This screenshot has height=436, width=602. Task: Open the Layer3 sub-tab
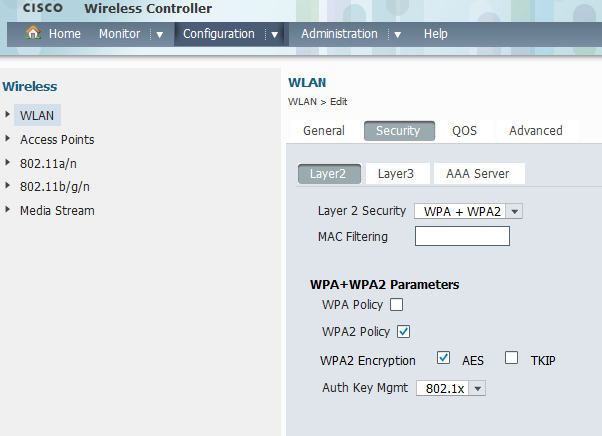(x=396, y=173)
